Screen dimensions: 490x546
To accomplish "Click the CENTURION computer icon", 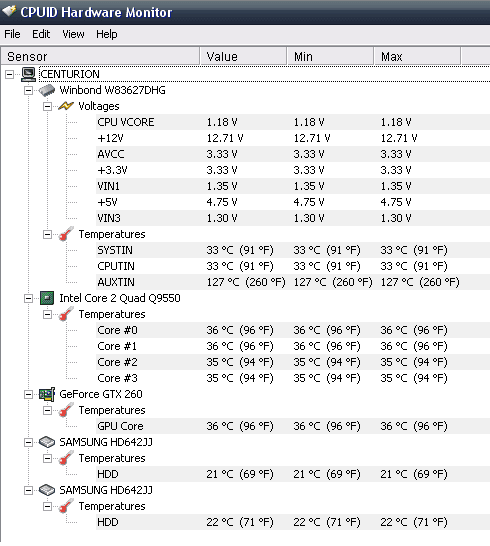I will point(28,74).
